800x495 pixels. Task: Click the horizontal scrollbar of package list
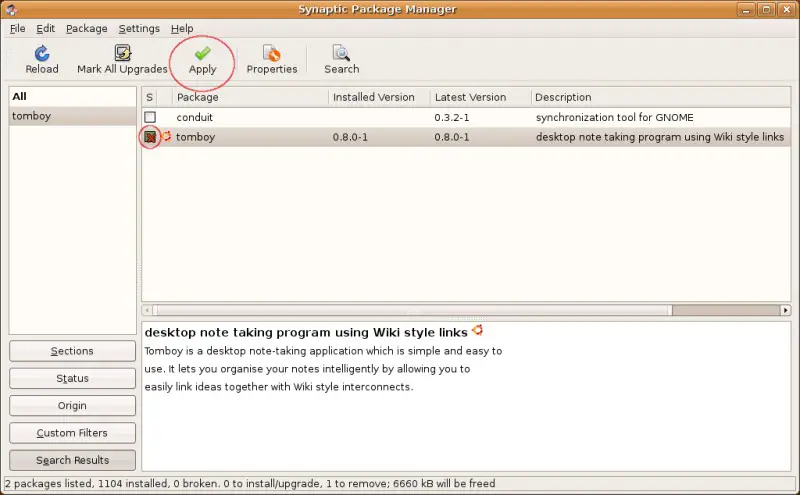click(411, 310)
